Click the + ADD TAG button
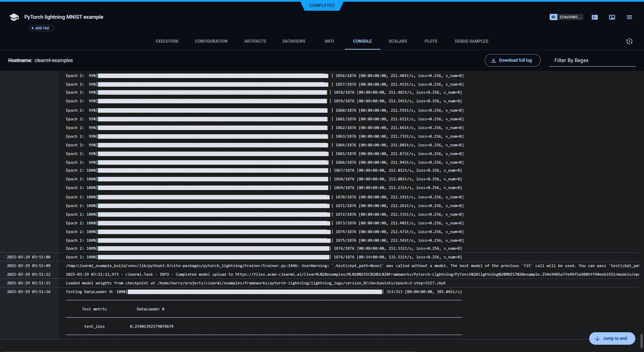This screenshot has height=352, width=644. [x=41, y=28]
